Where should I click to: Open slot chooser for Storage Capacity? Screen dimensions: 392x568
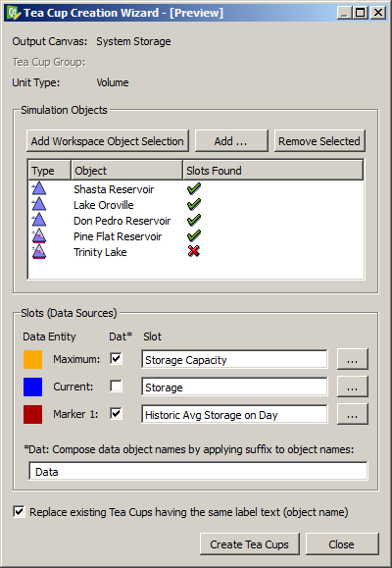352,359
